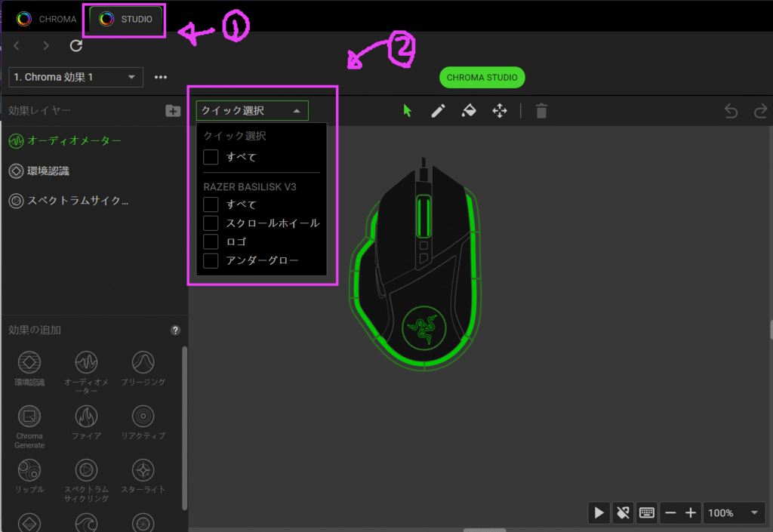Add the Chroma Generate effect
Viewport: 773px width, 532px height.
click(29, 426)
